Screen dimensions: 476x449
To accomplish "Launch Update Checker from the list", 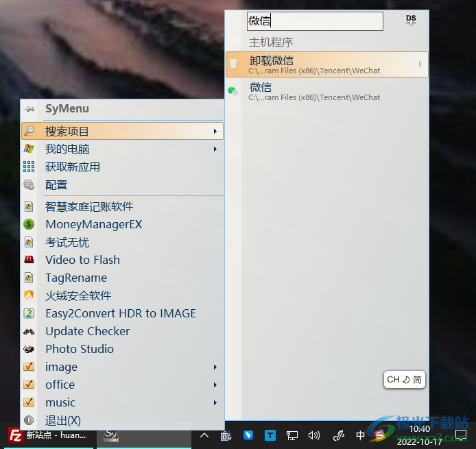I will coord(123,331).
